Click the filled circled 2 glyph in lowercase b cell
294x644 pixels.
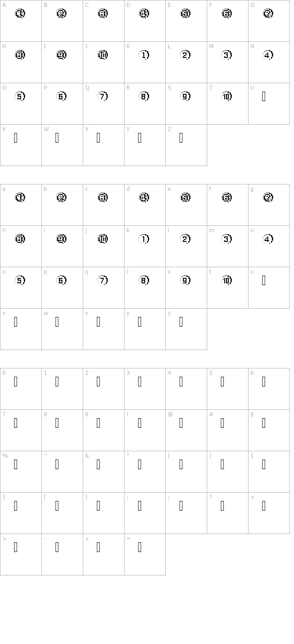click(x=62, y=198)
